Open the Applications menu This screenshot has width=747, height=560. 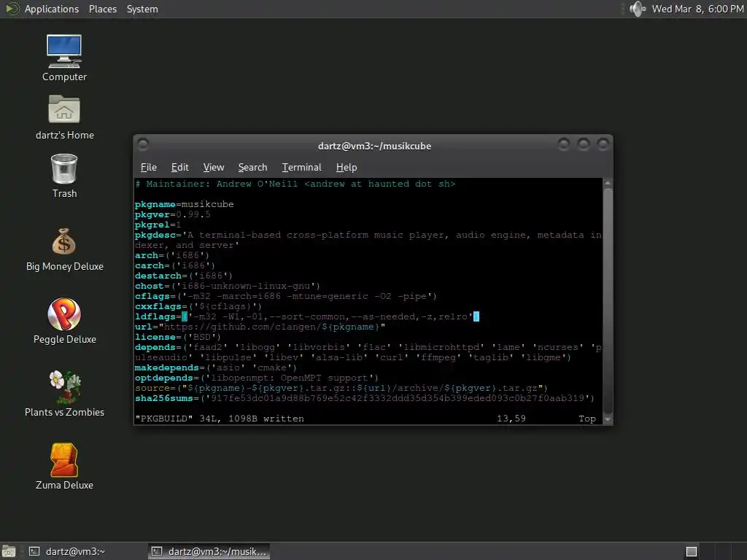click(52, 9)
